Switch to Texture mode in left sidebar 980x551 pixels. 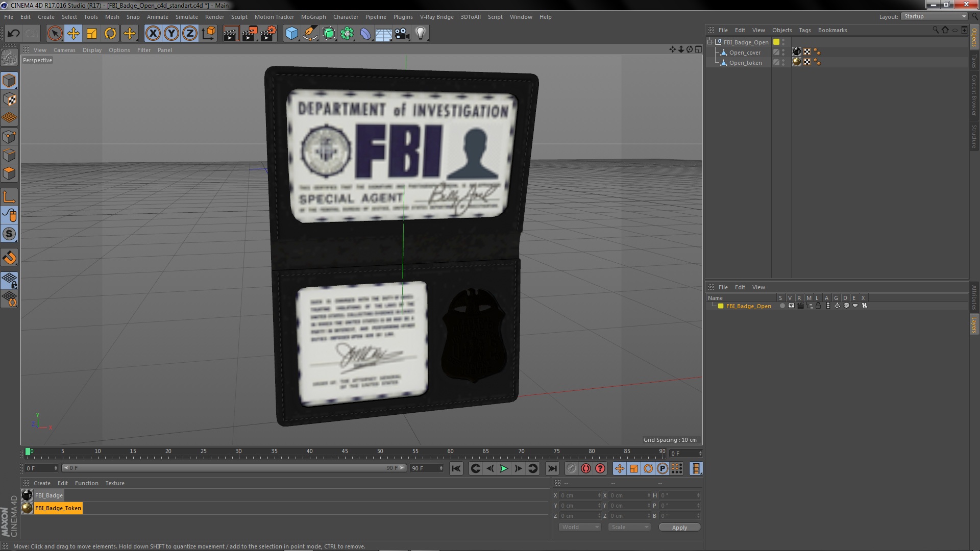[9, 99]
